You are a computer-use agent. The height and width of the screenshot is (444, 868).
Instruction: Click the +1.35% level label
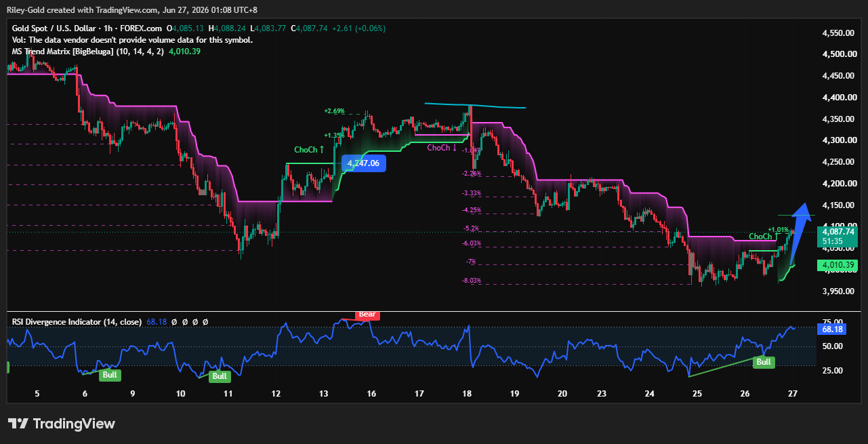335,135
